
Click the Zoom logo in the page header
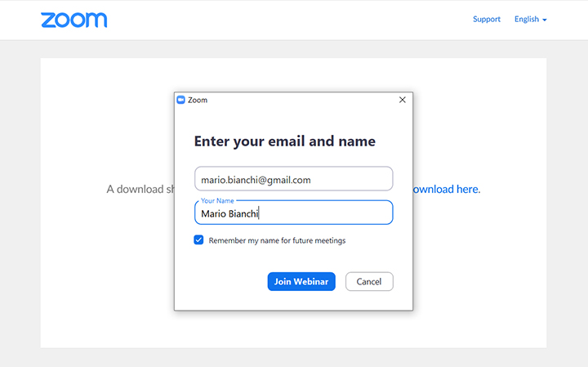pyautogui.click(x=73, y=20)
